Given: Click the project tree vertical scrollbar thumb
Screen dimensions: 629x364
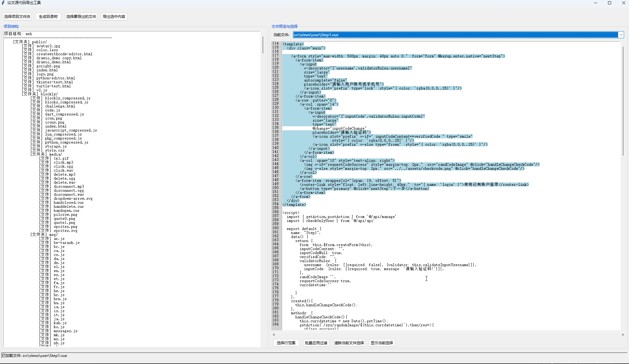Looking at the screenshot, I should [x=263, y=45].
